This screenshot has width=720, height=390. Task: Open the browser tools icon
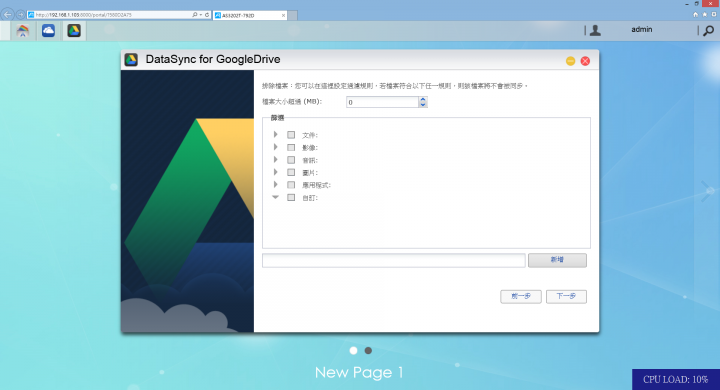pyautogui.click(x=714, y=15)
